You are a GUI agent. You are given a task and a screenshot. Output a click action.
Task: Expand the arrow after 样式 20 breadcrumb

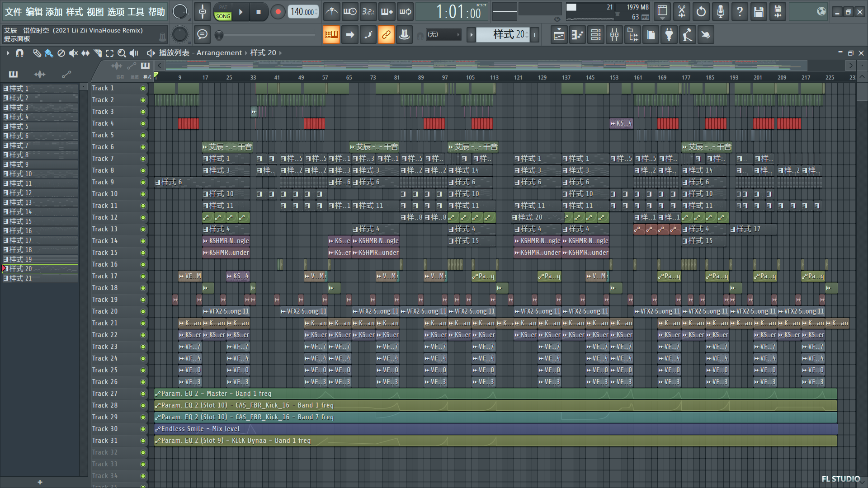pyautogui.click(x=280, y=53)
